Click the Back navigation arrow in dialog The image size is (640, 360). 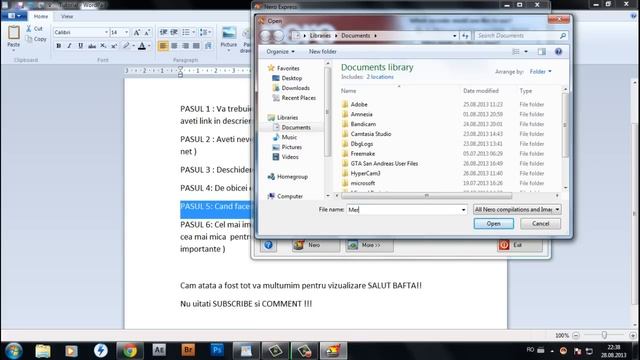(266, 36)
